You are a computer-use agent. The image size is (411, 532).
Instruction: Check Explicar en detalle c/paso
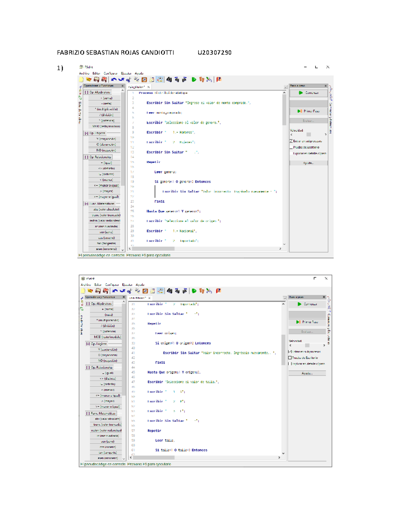coord(290,153)
